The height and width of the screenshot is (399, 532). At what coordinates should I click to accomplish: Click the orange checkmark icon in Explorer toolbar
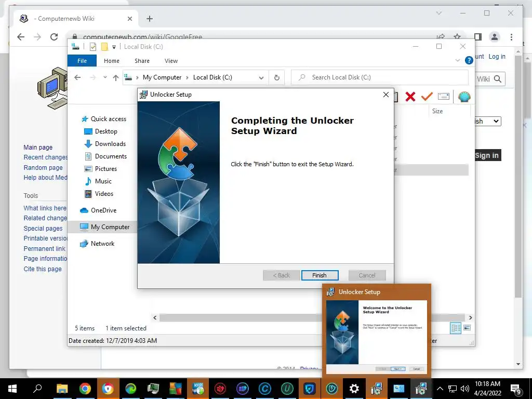(427, 97)
